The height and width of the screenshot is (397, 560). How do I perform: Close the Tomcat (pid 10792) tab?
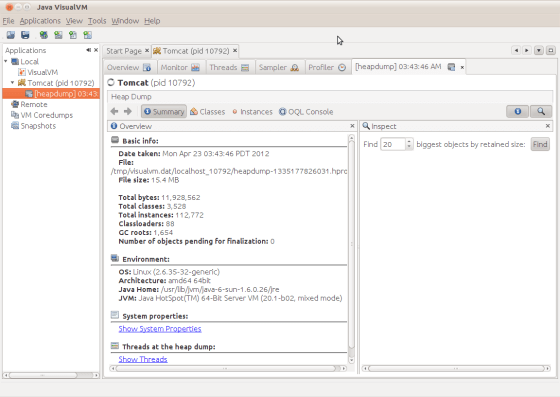235,51
